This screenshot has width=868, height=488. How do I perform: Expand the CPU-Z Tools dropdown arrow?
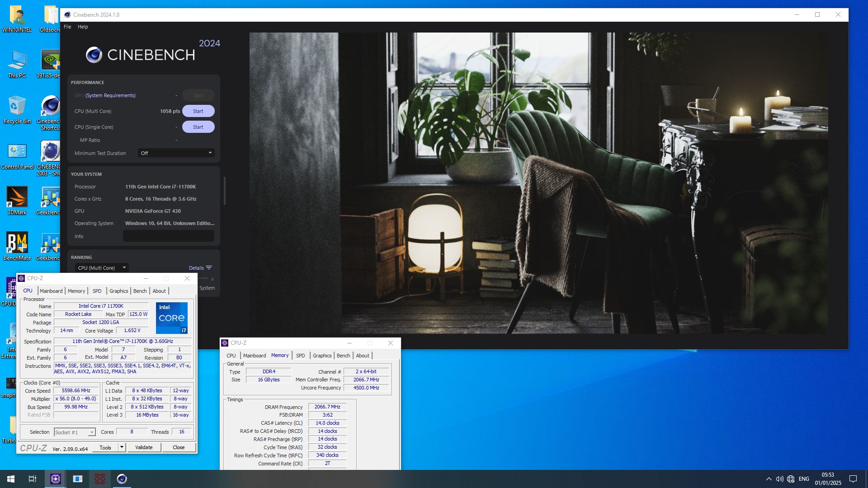point(122,447)
